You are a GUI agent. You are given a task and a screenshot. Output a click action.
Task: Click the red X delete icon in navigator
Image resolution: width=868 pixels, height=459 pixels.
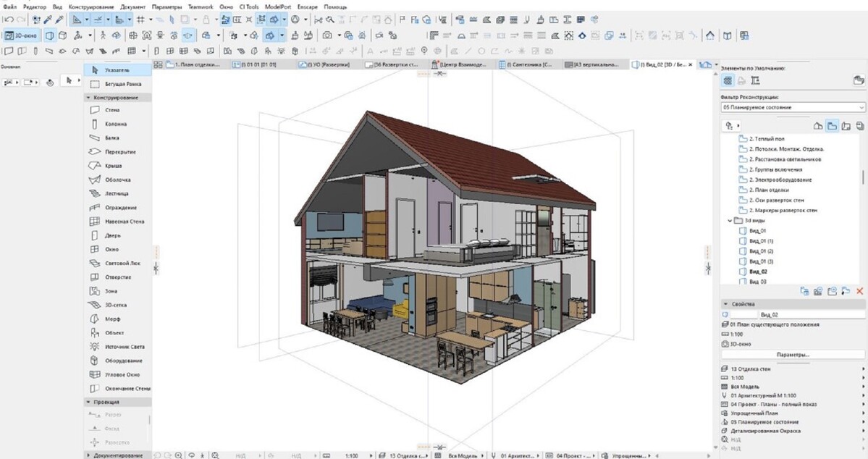pos(859,291)
